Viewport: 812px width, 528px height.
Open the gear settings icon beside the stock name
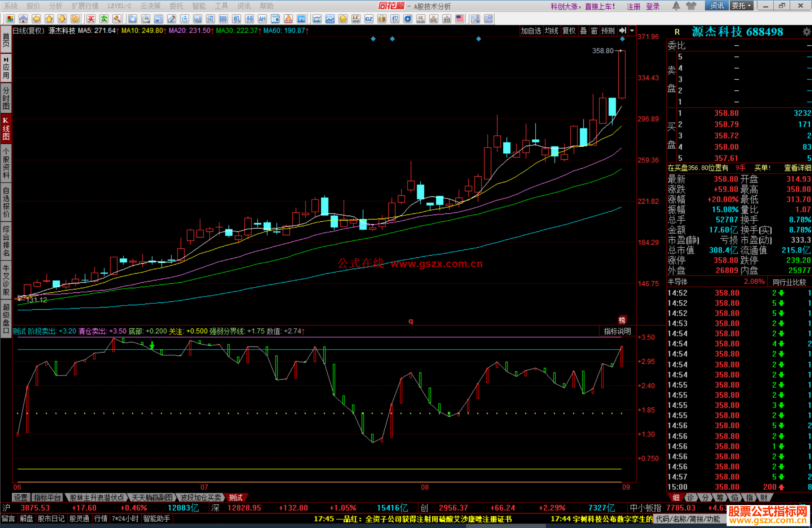(x=806, y=32)
